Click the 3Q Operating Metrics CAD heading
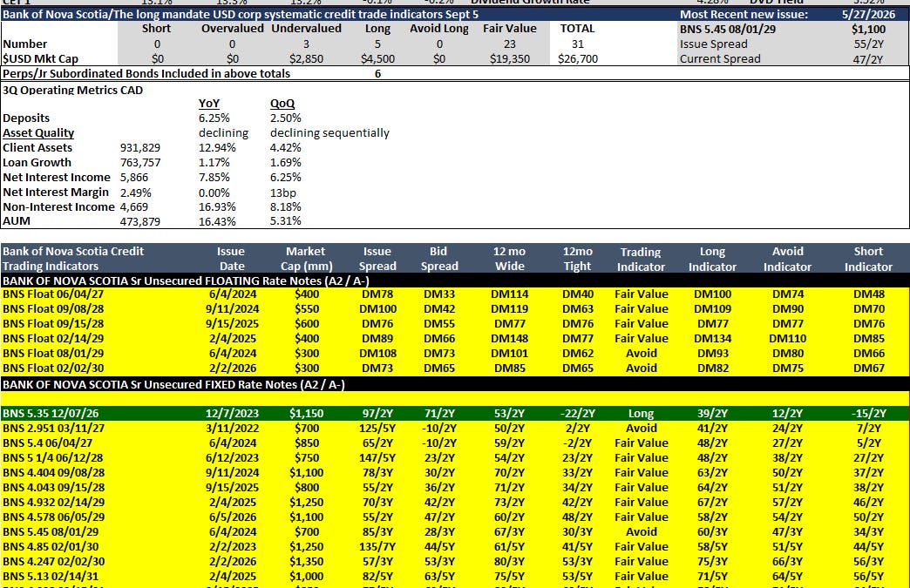This screenshot has width=910, height=588. 72,90
